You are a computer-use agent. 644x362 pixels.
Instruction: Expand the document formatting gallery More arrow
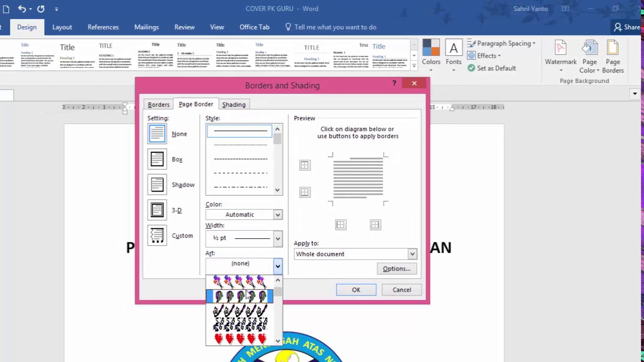[414, 66]
